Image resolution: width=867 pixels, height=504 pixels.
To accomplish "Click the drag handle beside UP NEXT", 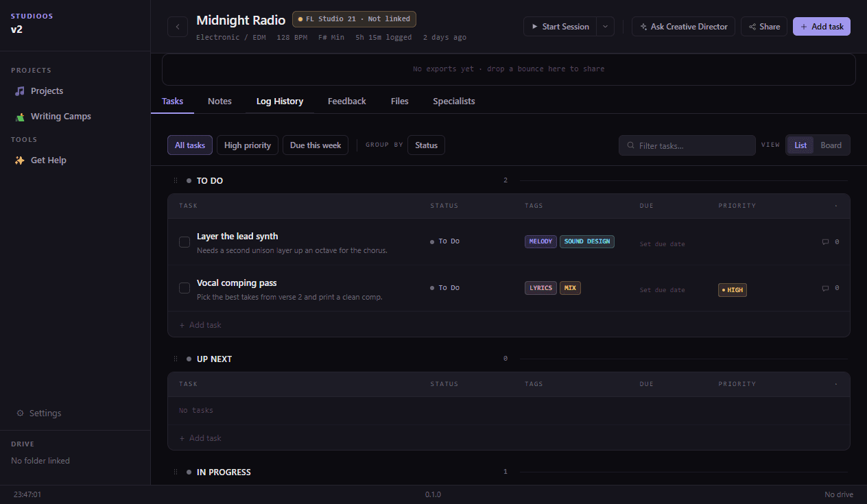I will [176, 359].
